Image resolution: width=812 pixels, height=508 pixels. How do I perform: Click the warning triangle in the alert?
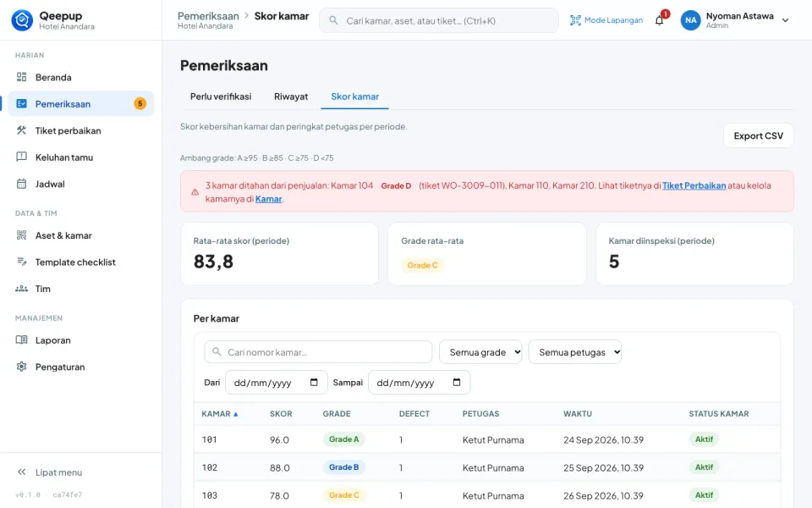point(195,192)
